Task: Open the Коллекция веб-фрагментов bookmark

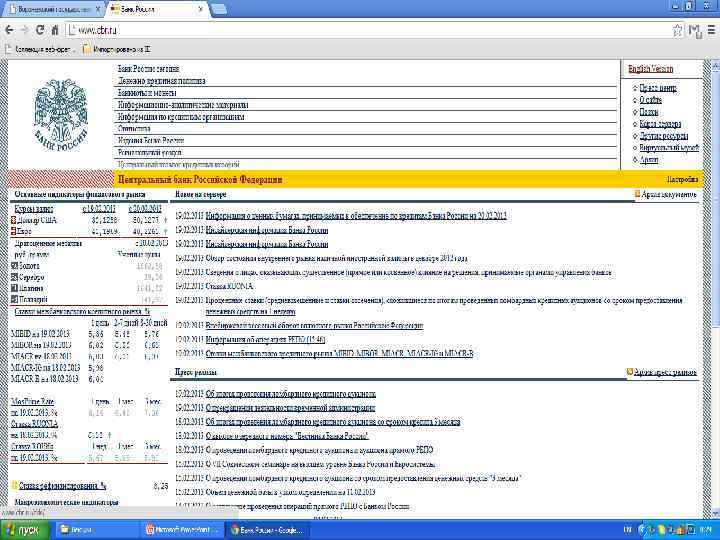Action: [x=40, y=49]
